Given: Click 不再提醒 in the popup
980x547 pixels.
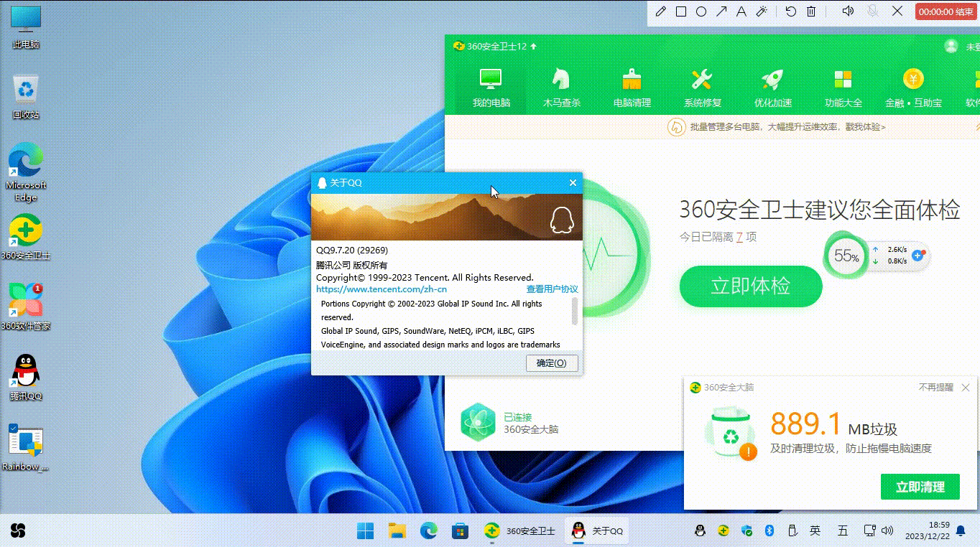Looking at the screenshot, I should pos(936,387).
